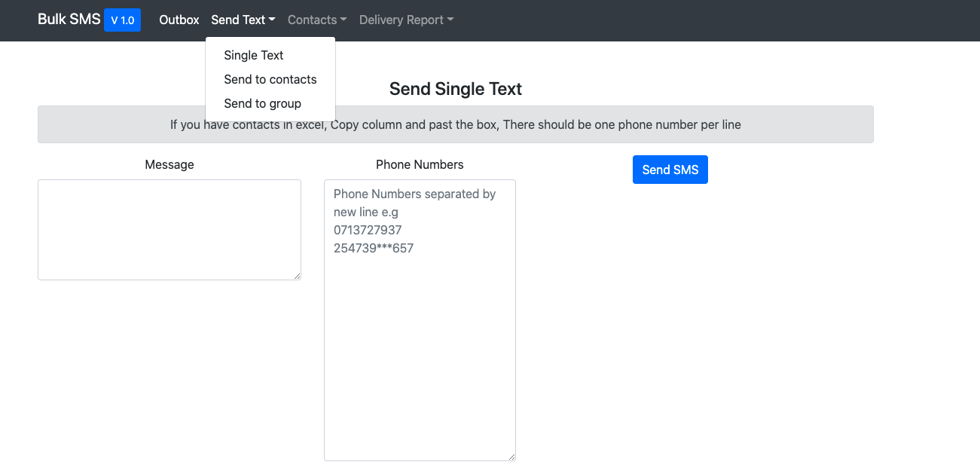The width and height of the screenshot is (980, 471).
Task: Click the Send Single Text heading
Action: (x=456, y=89)
